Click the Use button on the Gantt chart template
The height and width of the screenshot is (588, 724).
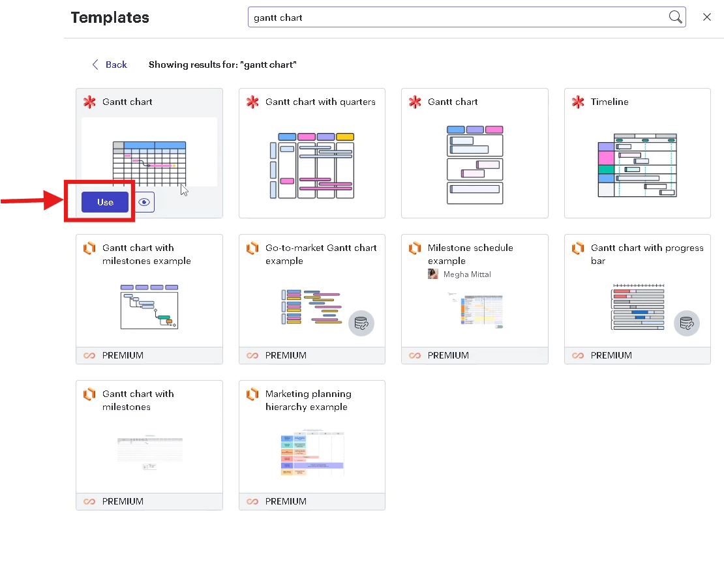pos(104,202)
